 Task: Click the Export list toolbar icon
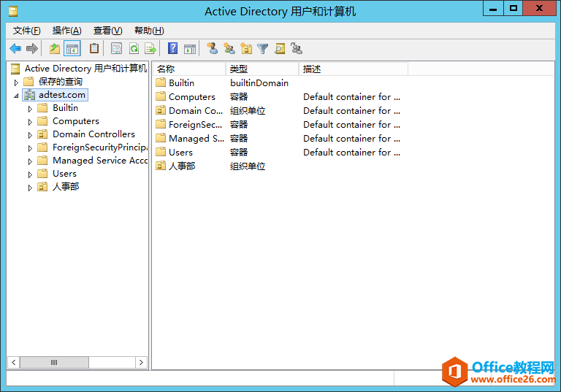pyautogui.click(x=150, y=48)
